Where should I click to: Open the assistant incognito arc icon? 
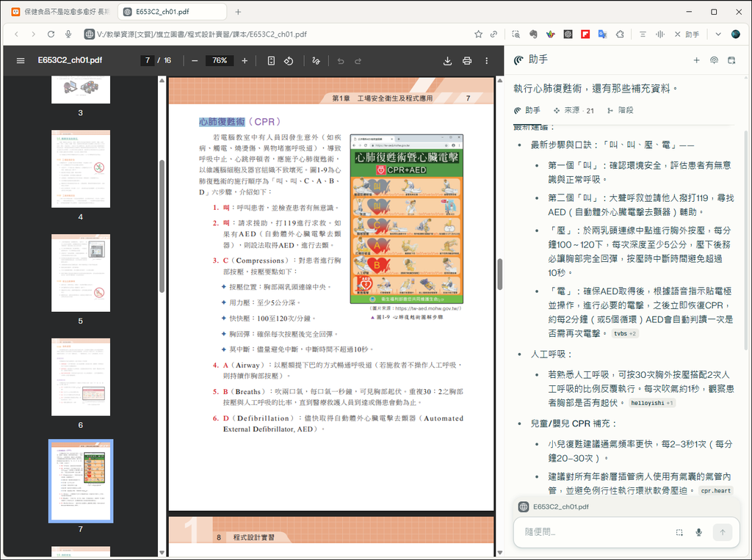point(714,60)
